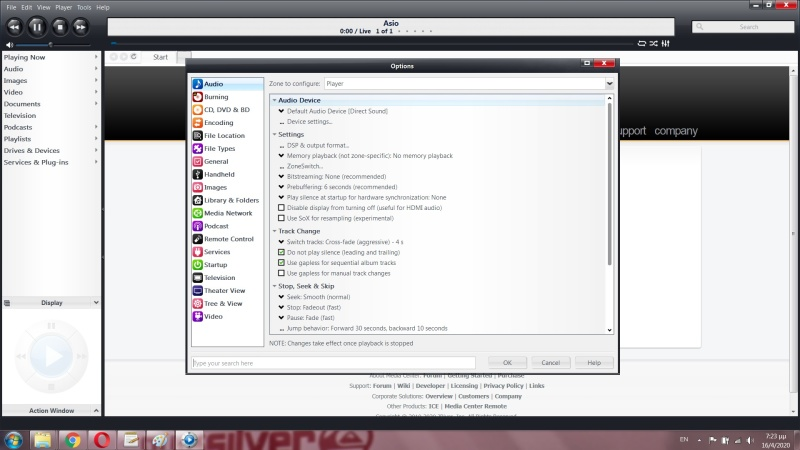Click the previous track button
The height and width of the screenshot is (450, 800).
[x=14, y=27]
